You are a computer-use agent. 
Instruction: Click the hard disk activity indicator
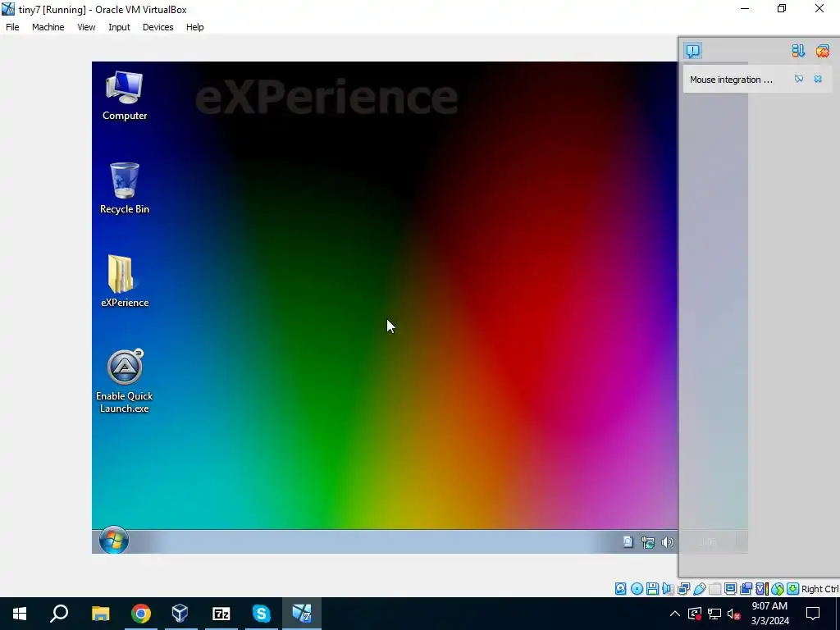[x=620, y=589]
